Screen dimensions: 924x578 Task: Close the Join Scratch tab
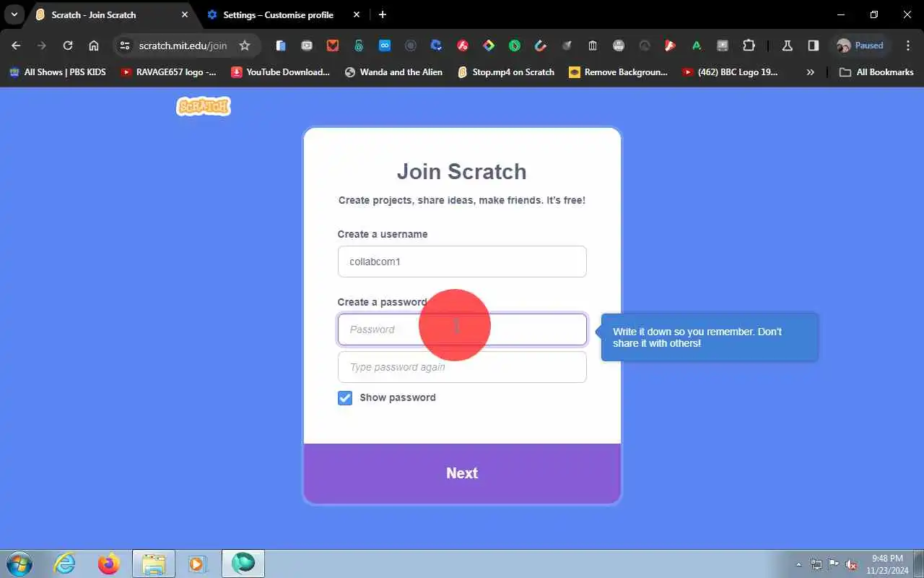click(185, 14)
